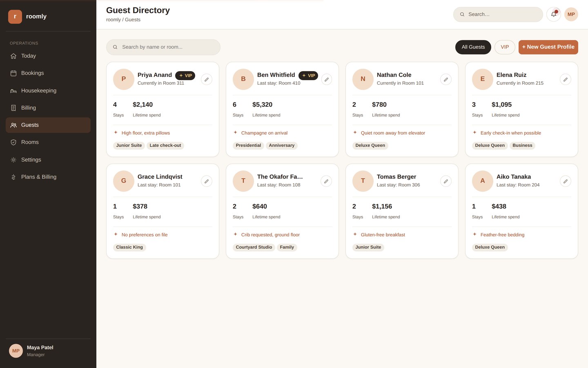Open Today in the sidebar
This screenshot has width=588, height=368.
[48, 56]
